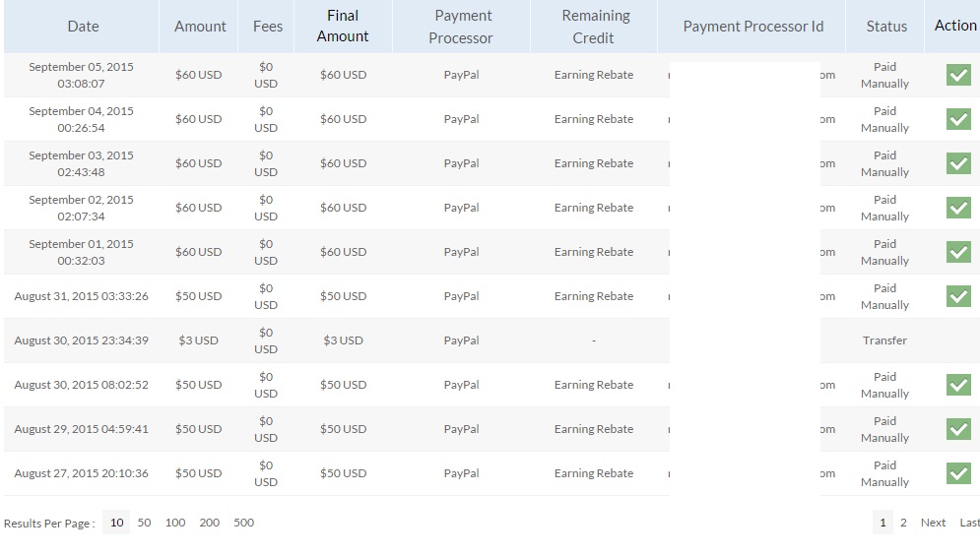Show 100 results per page
The height and width of the screenshot is (556, 980).
click(175, 523)
